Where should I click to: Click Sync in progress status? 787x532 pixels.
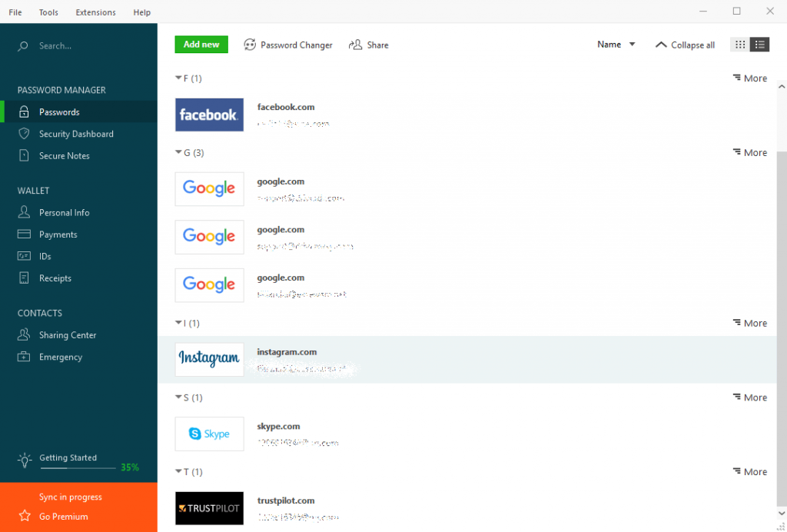[x=70, y=497]
